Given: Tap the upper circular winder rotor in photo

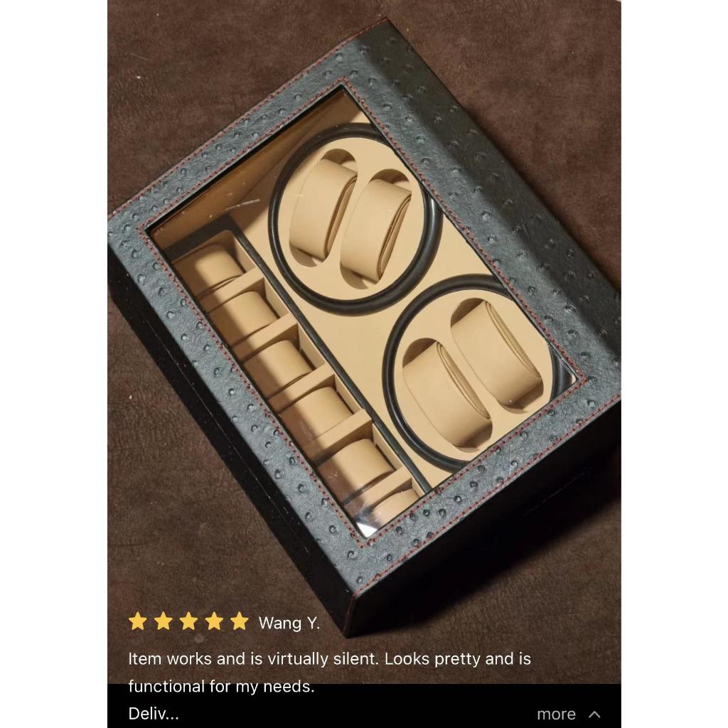Looking at the screenshot, I should pos(353,218).
